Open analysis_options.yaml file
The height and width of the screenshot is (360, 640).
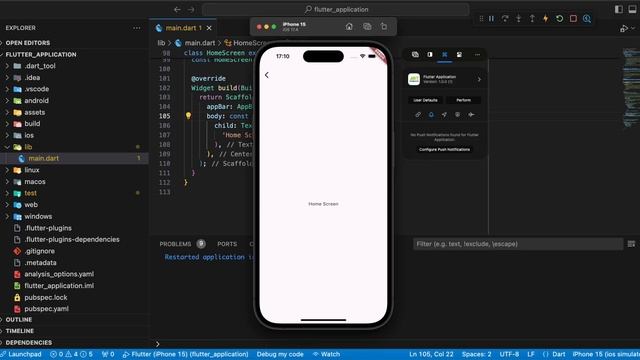(59, 274)
